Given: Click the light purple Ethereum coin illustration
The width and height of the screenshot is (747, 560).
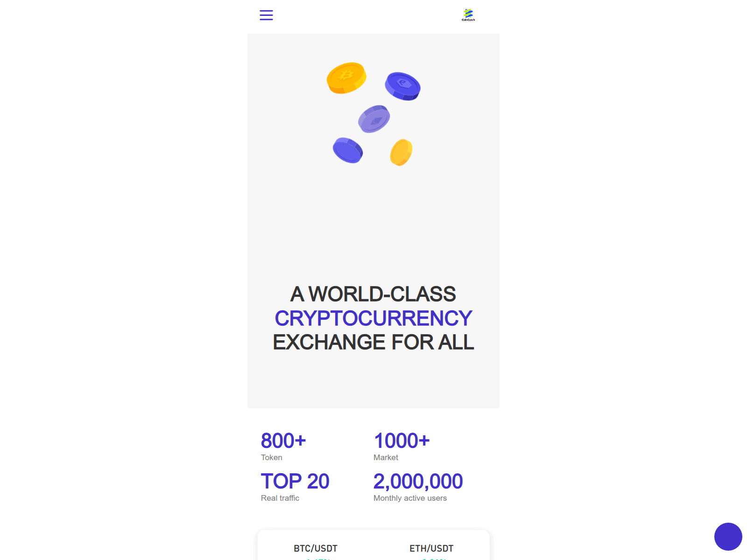Looking at the screenshot, I should [x=373, y=119].
